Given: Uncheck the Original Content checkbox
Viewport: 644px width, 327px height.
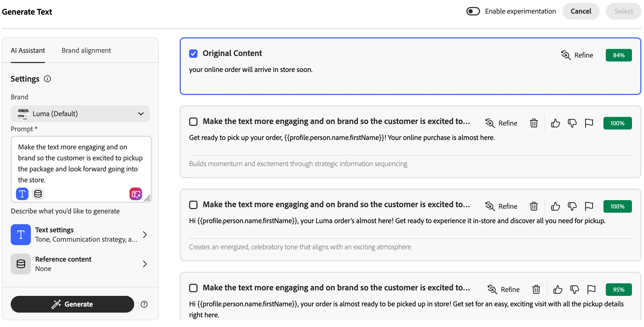Looking at the screenshot, I should click(193, 54).
